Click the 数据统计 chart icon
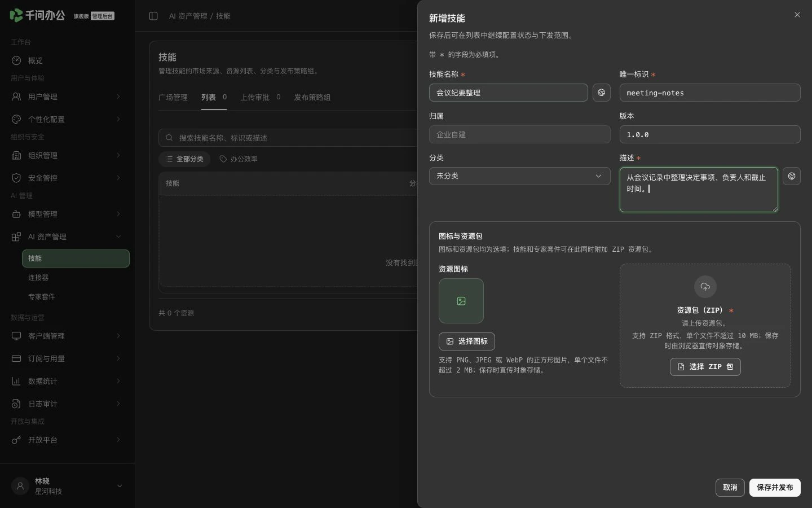Screen dimensions: 812x508 coord(16,381)
